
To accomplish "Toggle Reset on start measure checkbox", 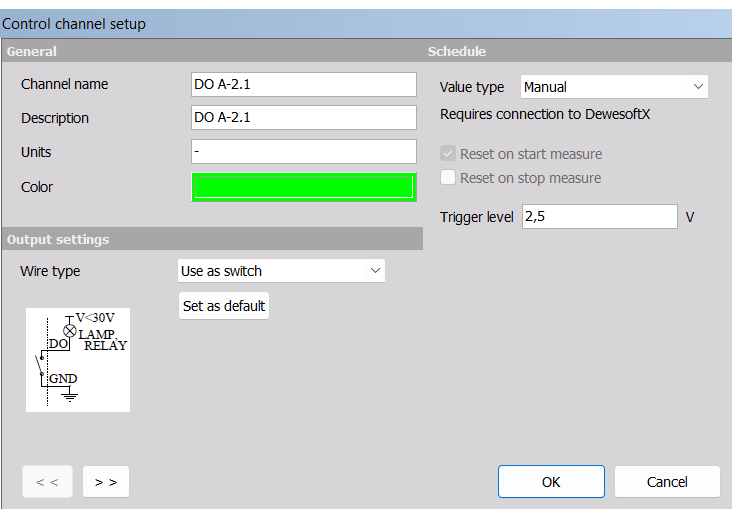I will click(448, 154).
